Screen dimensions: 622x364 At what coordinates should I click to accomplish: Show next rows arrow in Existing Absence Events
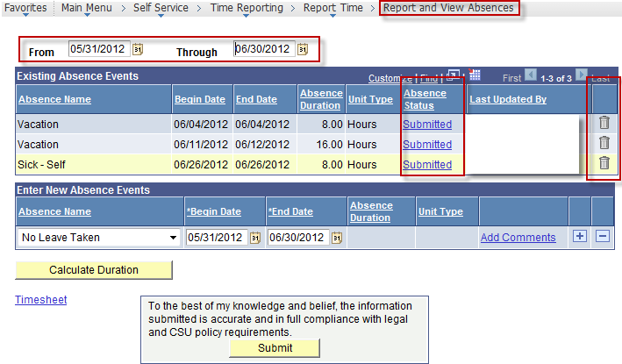point(581,75)
